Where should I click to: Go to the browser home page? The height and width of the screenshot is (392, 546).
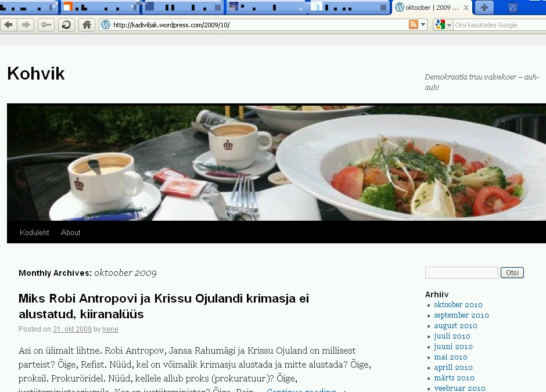point(87,25)
